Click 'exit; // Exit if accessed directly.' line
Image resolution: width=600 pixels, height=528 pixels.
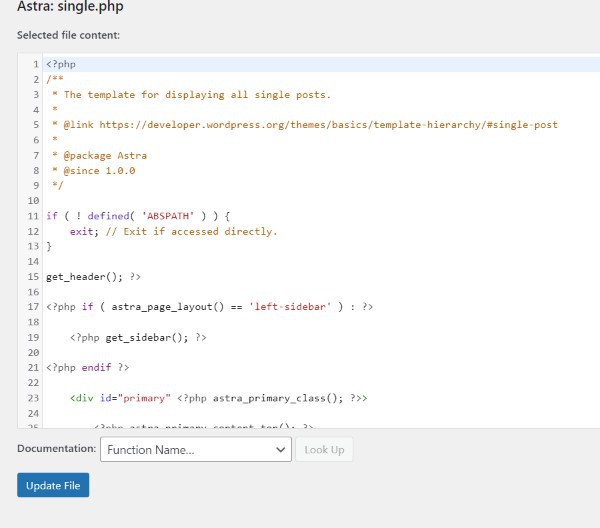click(x=173, y=231)
